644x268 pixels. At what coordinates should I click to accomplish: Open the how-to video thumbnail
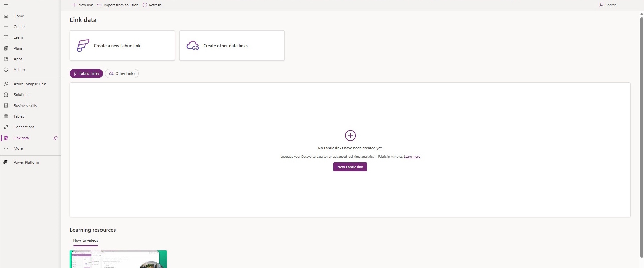(x=118, y=259)
